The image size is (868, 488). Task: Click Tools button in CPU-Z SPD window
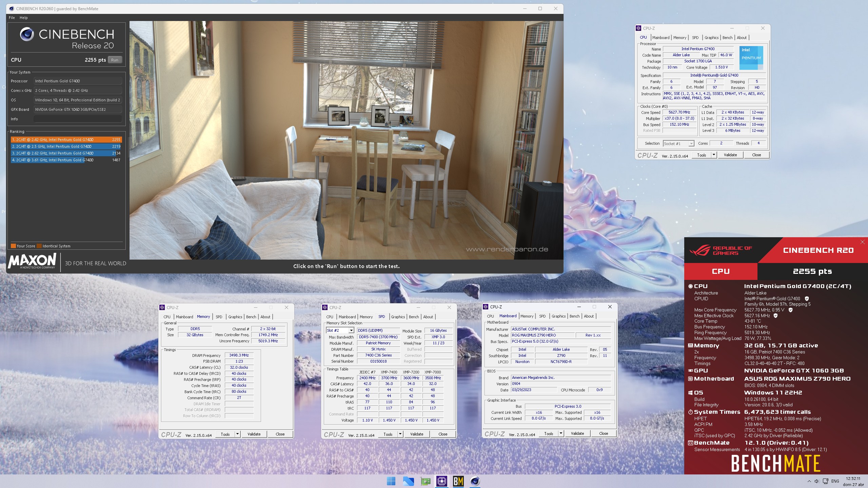(388, 434)
